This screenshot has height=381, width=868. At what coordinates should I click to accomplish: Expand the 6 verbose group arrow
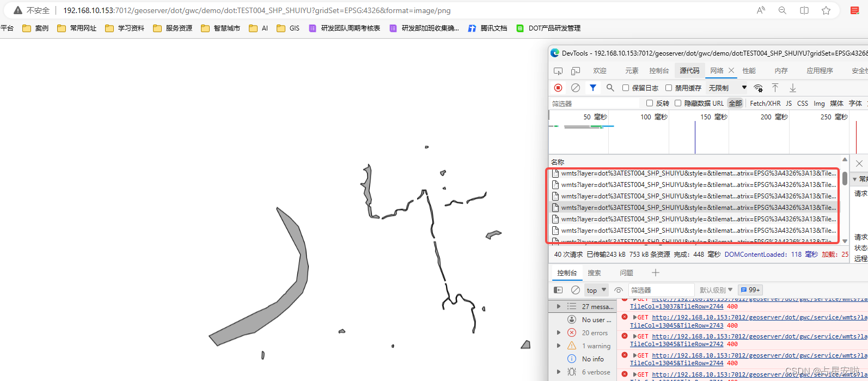[x=559, y=372]
